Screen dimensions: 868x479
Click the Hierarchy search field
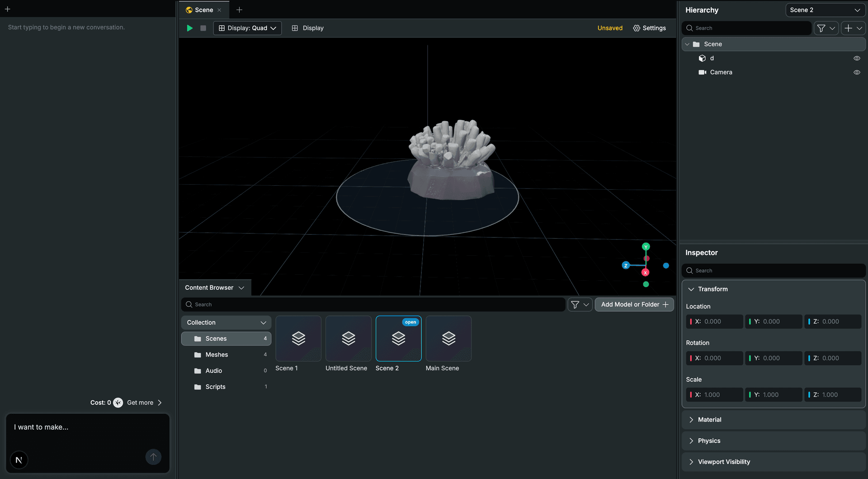coord(746,28)
